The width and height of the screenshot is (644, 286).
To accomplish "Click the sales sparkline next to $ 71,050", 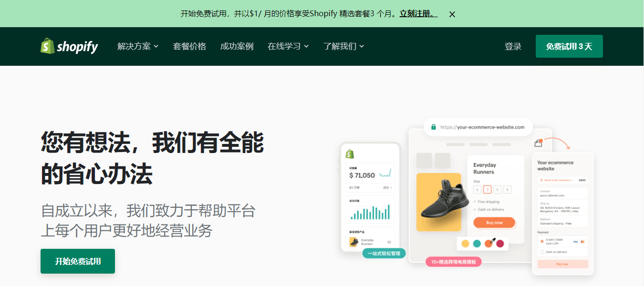I will (385, 173).
